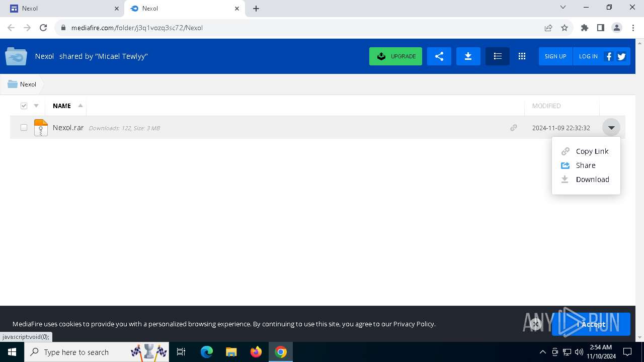The width and height of the screenshot is (644, 362).
Task: Show hidden system tray icons
Action: [542, 352]
